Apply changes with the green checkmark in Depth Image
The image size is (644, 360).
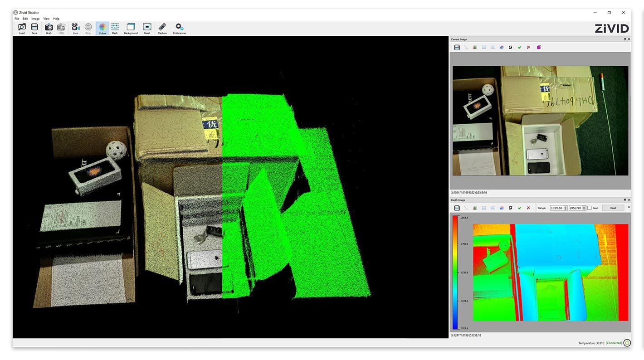click(520, 208)
